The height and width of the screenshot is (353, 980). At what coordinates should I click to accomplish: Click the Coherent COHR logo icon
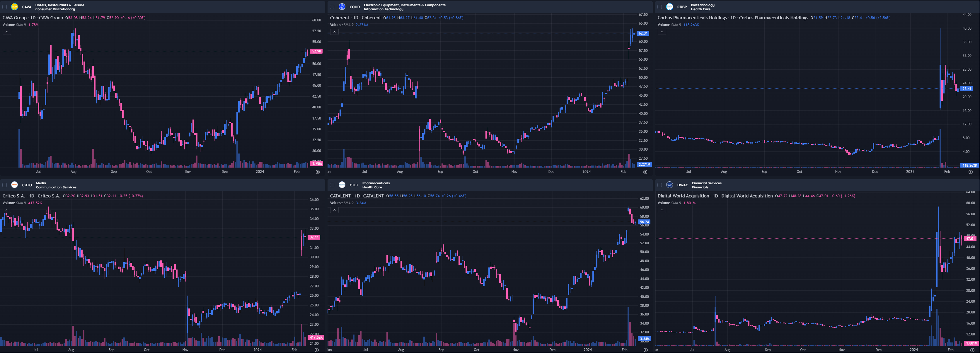point(342,7)
